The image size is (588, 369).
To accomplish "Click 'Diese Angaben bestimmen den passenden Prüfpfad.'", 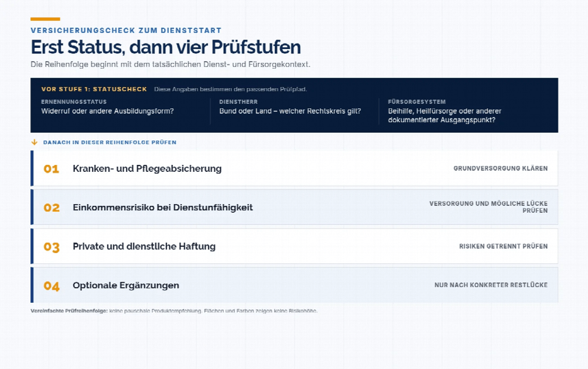I will (x=231, y=89).
